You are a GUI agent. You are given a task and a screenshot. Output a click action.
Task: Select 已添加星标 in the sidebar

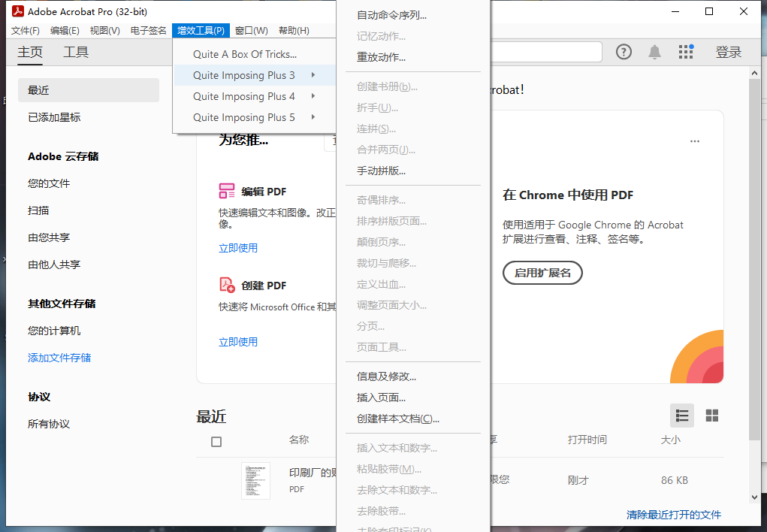[54, 117]
